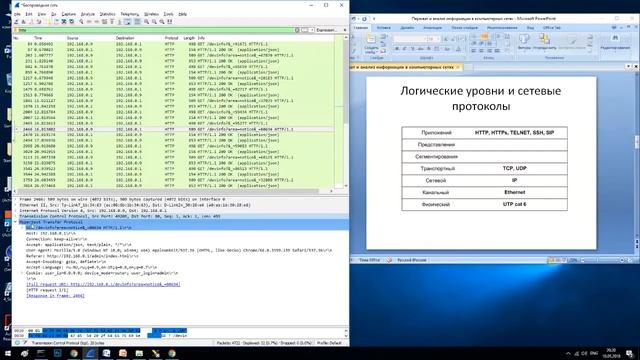Zoom in packet text in Wireshark
This screenshot has width=640, height=360.
(x=146, y=22)
